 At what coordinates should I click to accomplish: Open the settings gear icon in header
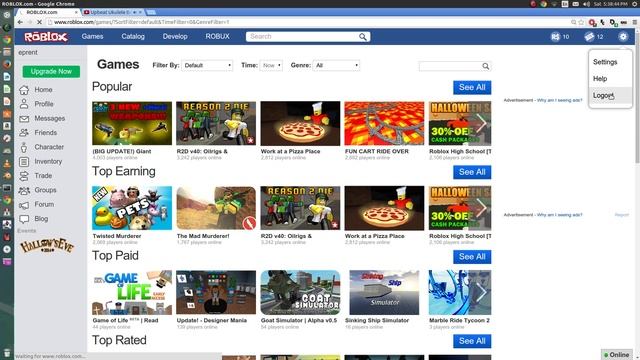point(623,37)
